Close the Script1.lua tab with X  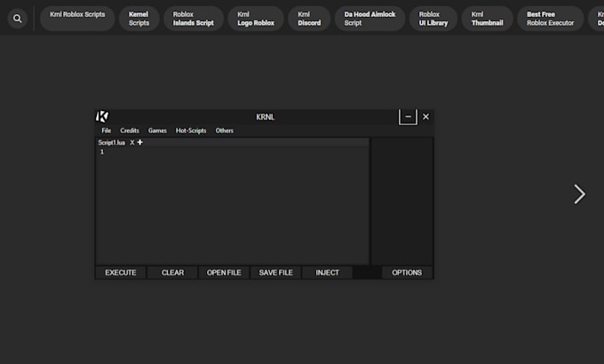pyautogui.click(x=132, y=142)
